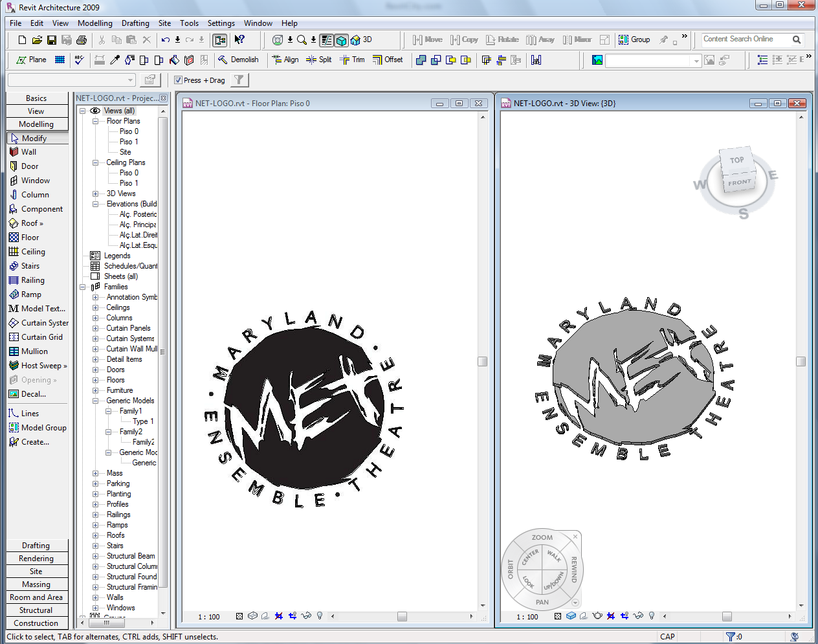Toggle shadows in the 3D view control bar

584,616
